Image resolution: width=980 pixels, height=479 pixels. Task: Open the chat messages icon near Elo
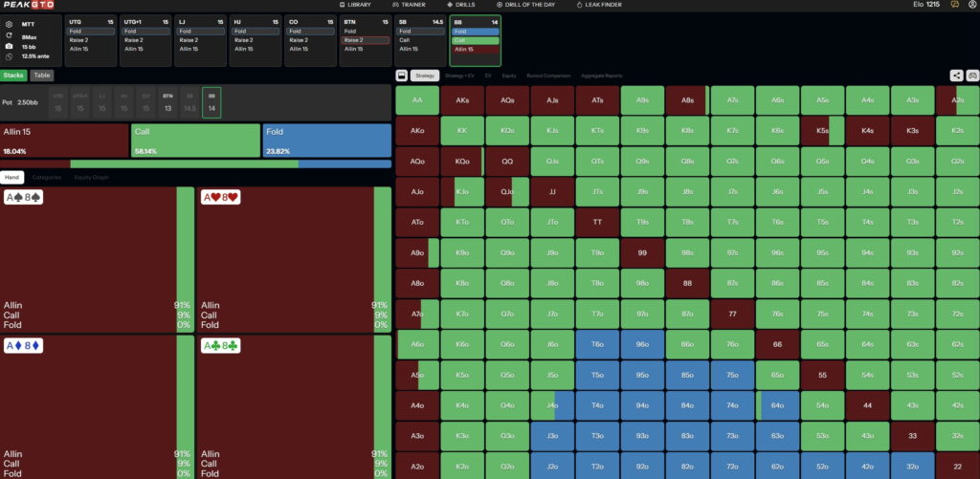pyautogui.click(x=953, y=5)
